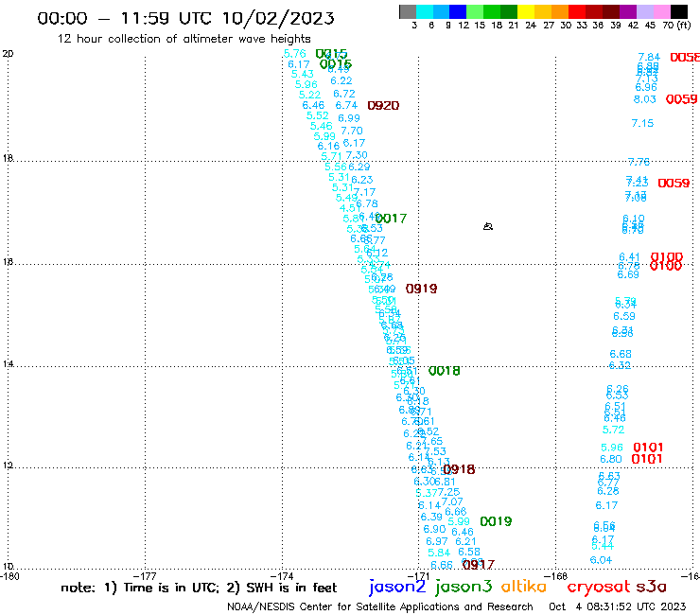Click the dark red time stamp '0917'
This screenshot has height=615, width=700.
click(x=479, y=565)
